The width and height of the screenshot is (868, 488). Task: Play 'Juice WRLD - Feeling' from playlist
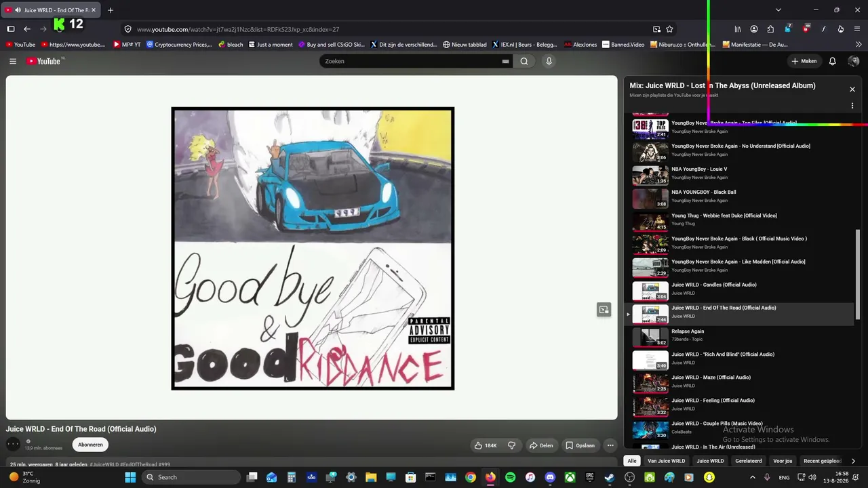[x=739, y=405]
